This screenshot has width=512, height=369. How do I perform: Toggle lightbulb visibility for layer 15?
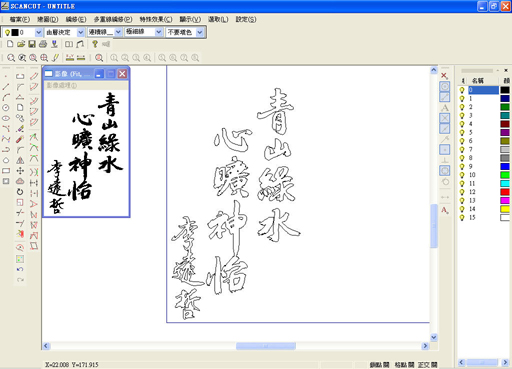pyautogui.click(x=462, y=217)
